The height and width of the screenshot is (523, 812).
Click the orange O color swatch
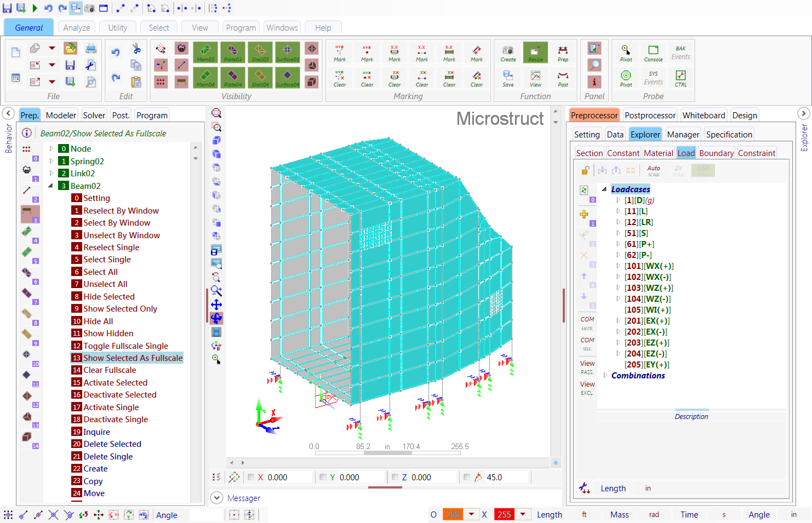coord(453,514)
